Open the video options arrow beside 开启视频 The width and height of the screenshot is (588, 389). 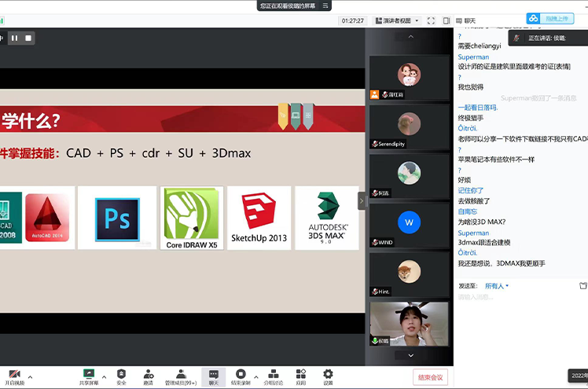(x=31, y=377)
